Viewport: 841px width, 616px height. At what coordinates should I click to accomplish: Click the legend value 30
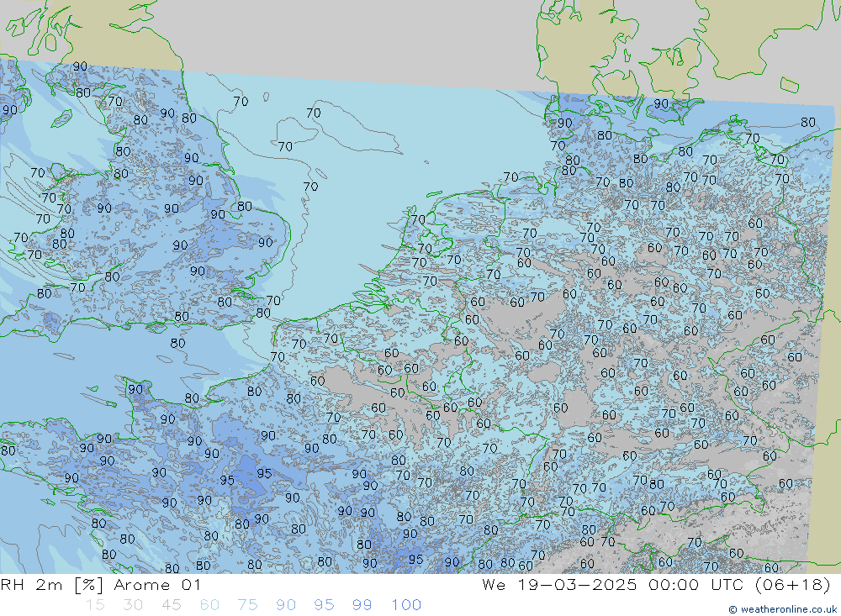[x=133, y=605]
